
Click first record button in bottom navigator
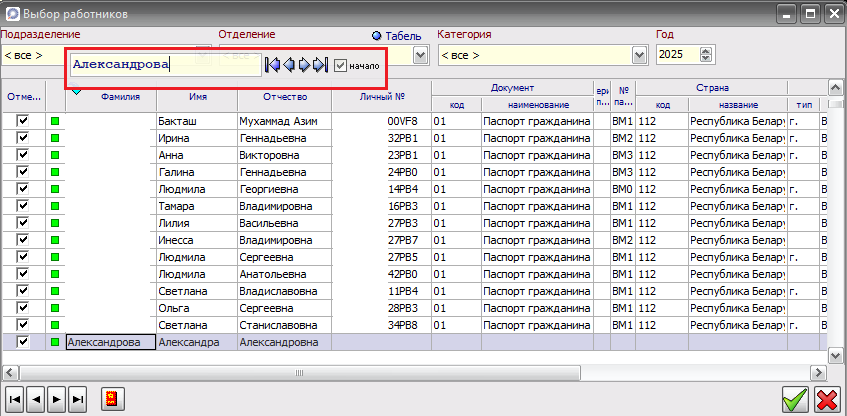(x=14, y=397)
